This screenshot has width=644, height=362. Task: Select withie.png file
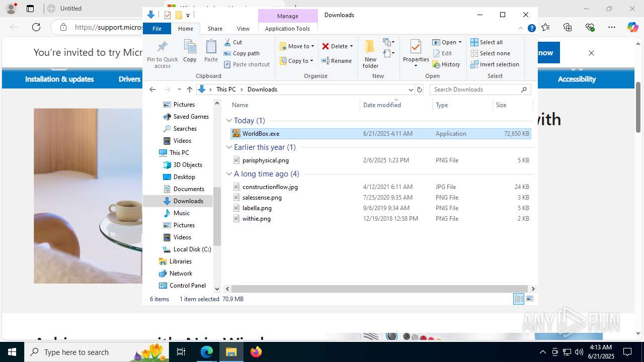[x=380, y=219]
